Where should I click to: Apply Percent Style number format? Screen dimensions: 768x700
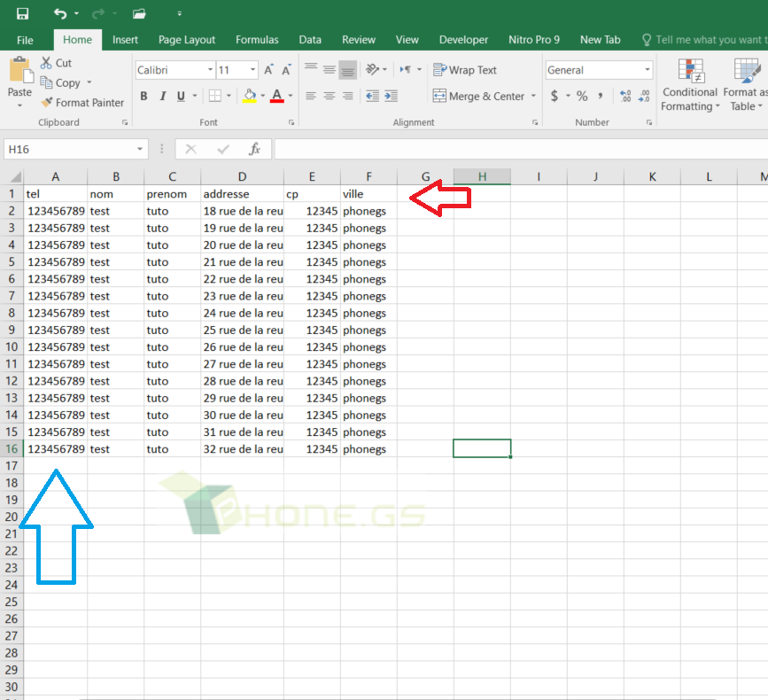582,96
